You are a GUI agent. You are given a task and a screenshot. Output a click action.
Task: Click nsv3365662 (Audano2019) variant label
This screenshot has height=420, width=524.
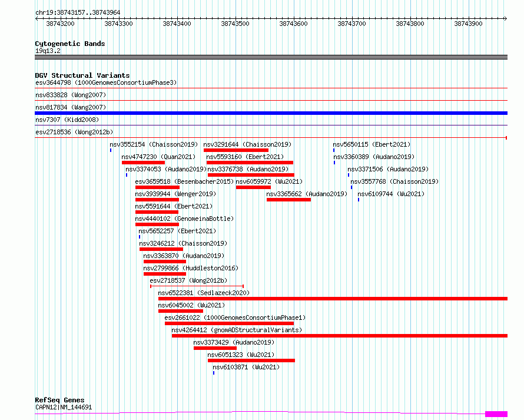[307, 194]
